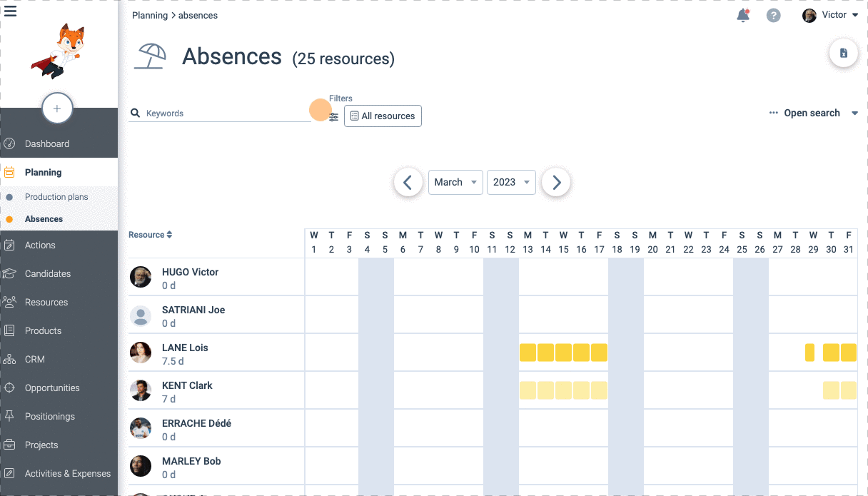
Task: Click the notification bell icon
Action: 743,15
